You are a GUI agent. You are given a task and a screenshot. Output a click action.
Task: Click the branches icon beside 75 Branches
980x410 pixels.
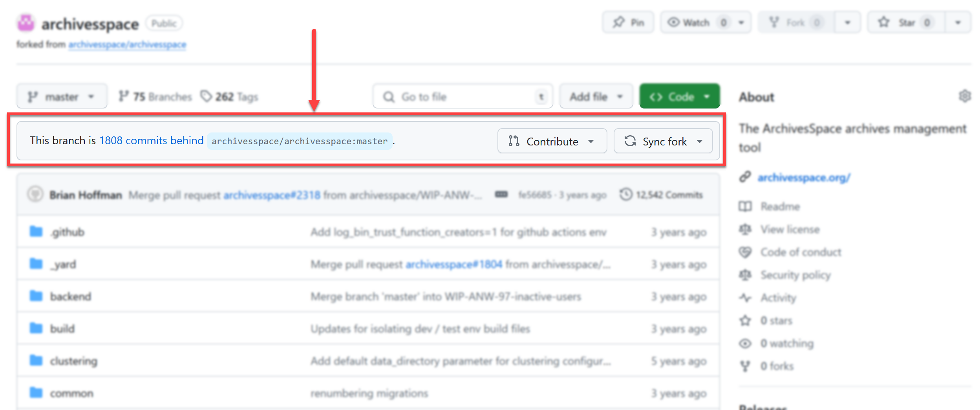[x=124, y=96]
